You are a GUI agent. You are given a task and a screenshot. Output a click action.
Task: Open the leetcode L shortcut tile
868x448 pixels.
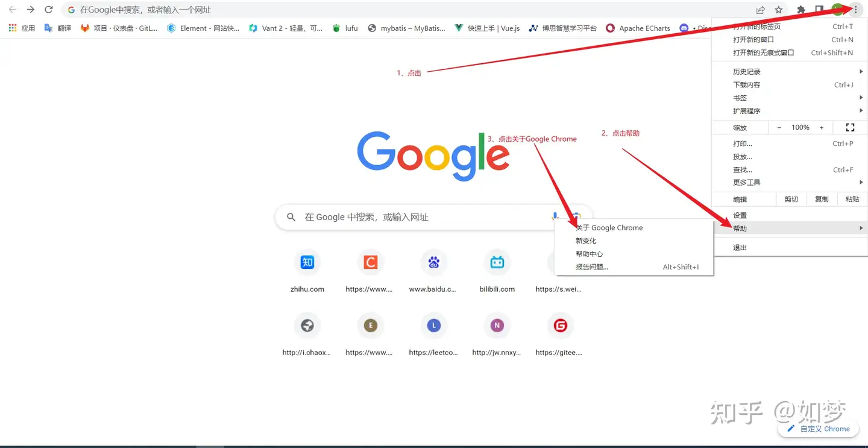click(x=433, y=333)
